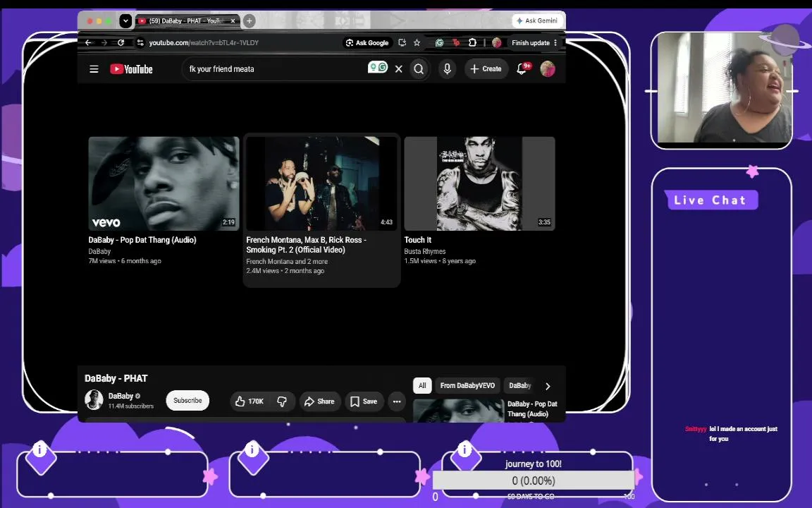This screenshot has width=812, height=508.
Task: Click title DaBaby - Pop Dat Thang (Audio)
Action: [x=142, y=240]
